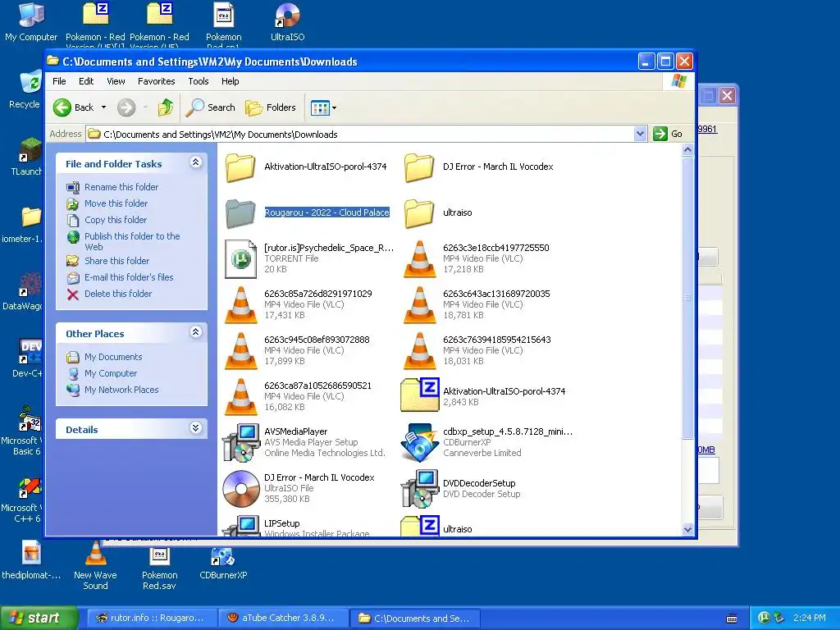Open the Back history dropdown arrow
This screenshot has width=840, height=630.
click(103, 107)
